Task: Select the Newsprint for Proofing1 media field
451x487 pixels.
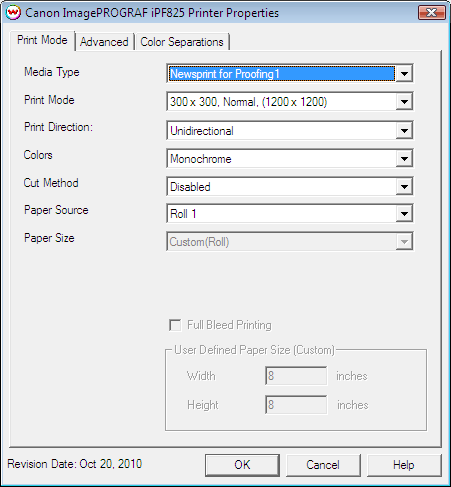Action: tap(281, 74)
